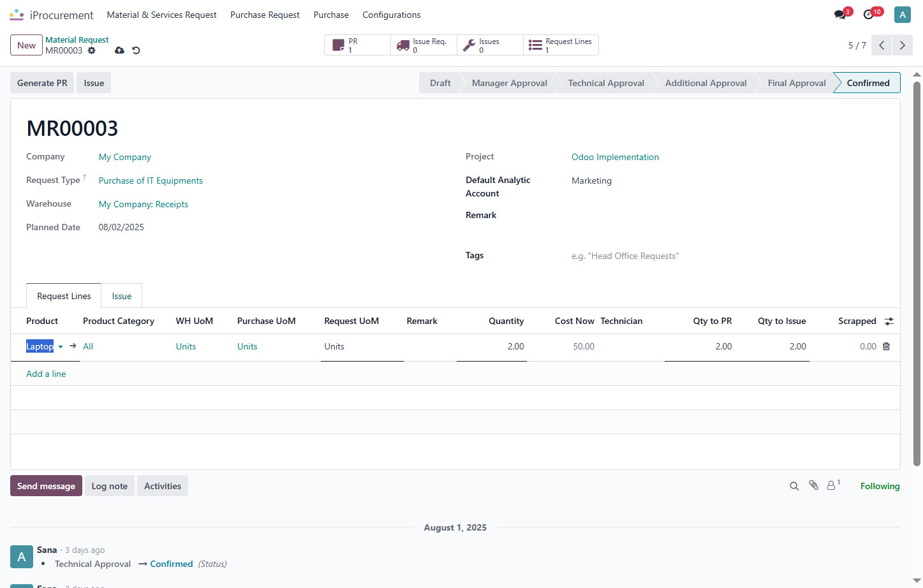Open the My Company link
The width and height of the screenshot is (923, 588).
pos(125,157)
